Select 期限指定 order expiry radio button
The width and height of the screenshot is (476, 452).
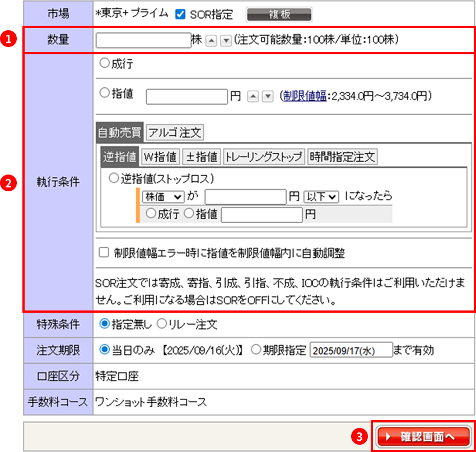click(x=256, y=350)
